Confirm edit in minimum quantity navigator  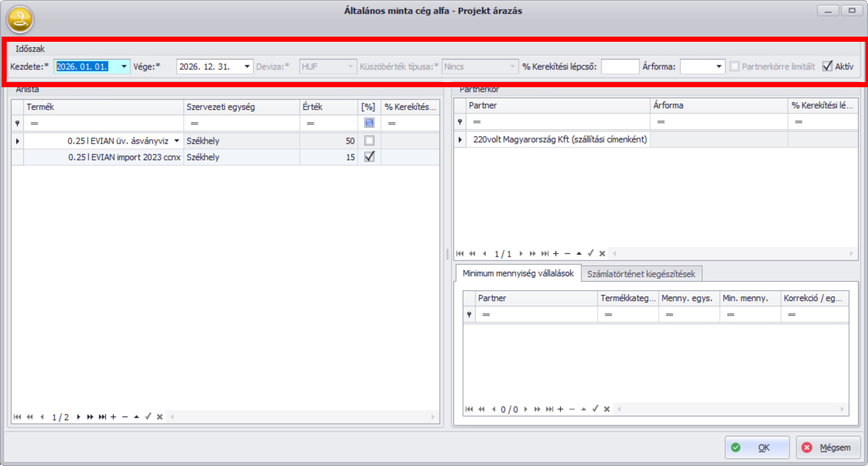pyautogui.click(x=595, y=409)
